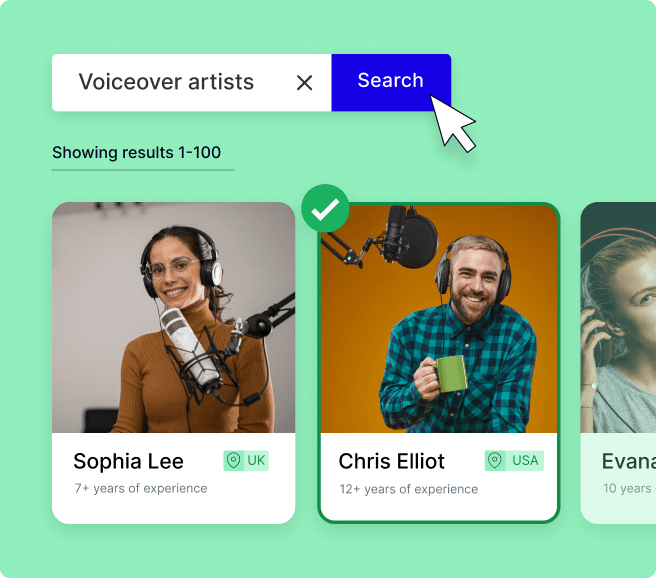
Task: Clear the search field with the X icon
Action: (304, 82)
